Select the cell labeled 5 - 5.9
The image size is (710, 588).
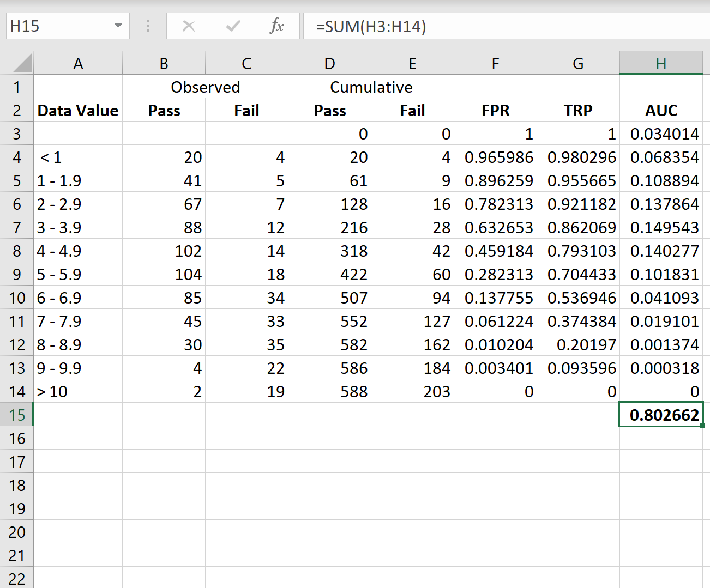78,274
